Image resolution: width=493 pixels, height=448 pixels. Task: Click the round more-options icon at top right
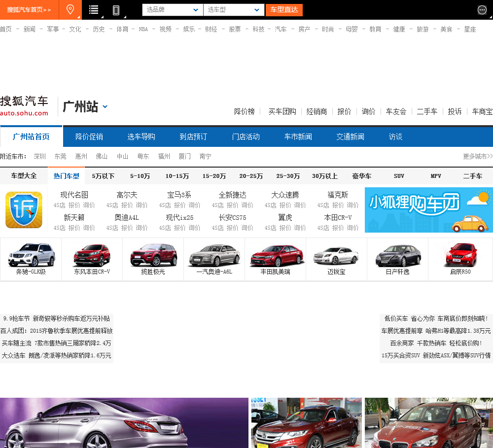pyautogui.click(x=482, y=10)
